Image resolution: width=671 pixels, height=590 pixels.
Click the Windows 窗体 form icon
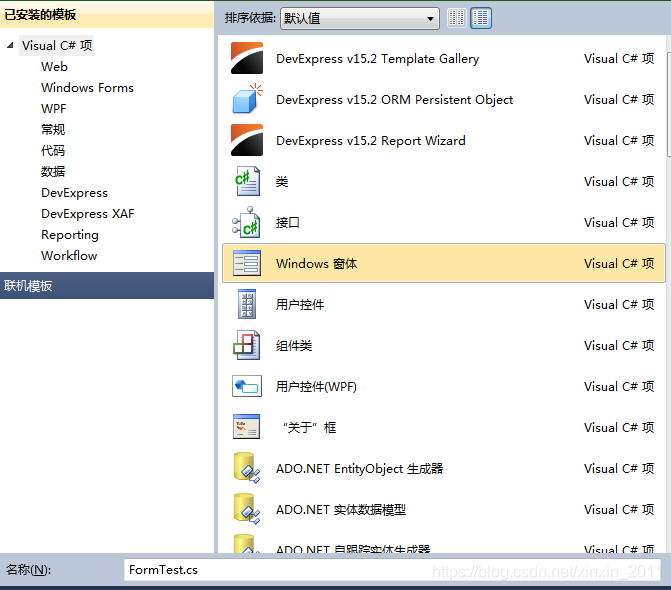(247, 263)
